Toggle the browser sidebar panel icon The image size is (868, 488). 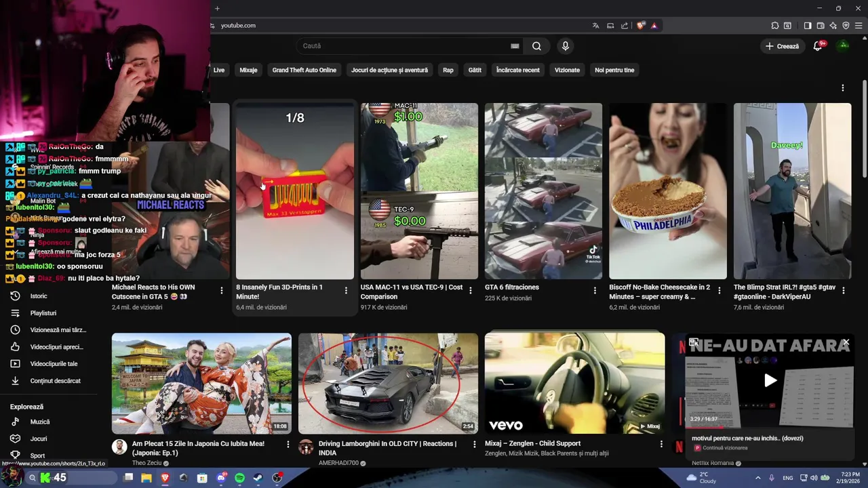pyautogui.click(x=808, y=26)
